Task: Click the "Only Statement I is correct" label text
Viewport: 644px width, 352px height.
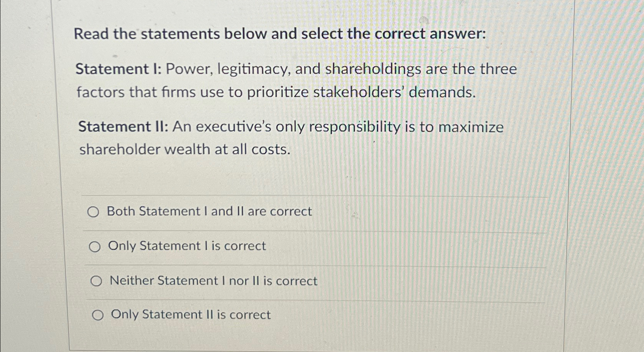Action: click(x=187, y=246)
